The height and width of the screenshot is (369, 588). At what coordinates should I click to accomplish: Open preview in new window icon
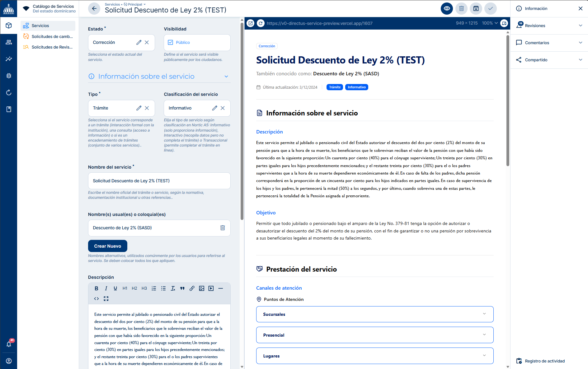pos(251,23)
